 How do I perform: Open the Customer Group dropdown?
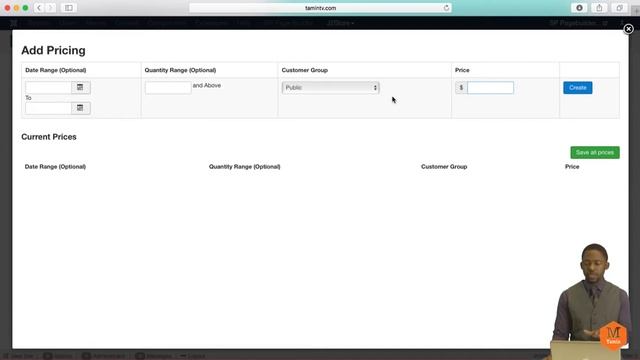click(331, 87)
